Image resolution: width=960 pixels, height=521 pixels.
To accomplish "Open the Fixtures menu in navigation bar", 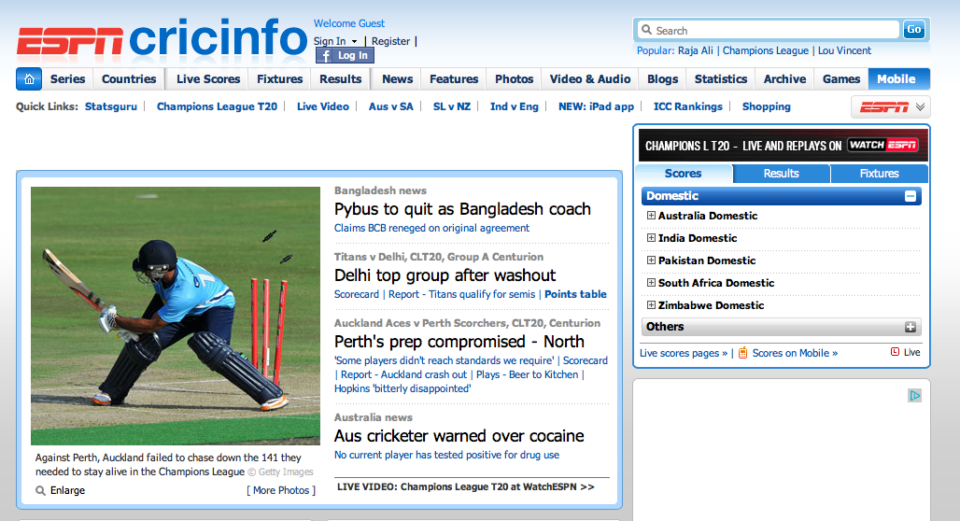I will (x=280, y=79).
